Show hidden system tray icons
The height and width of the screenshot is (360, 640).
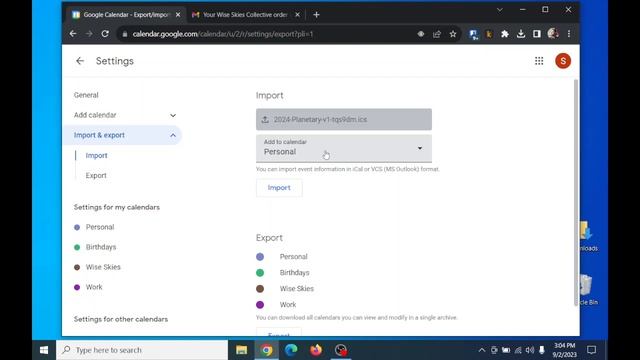tap(482, 350)
